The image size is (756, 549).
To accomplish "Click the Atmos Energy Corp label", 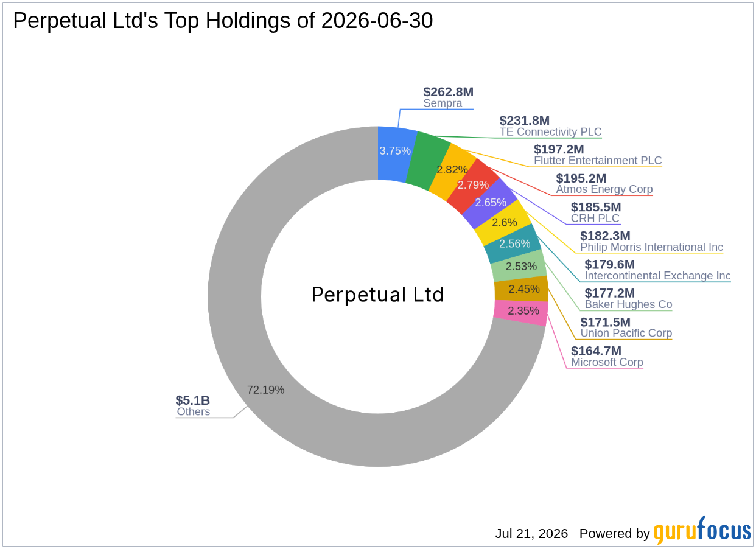I will 604,189.
